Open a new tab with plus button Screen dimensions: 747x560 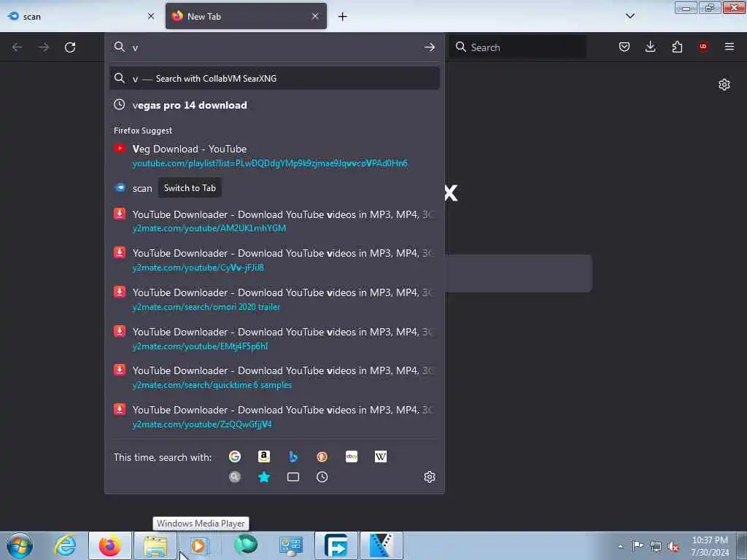click(343, 17)
